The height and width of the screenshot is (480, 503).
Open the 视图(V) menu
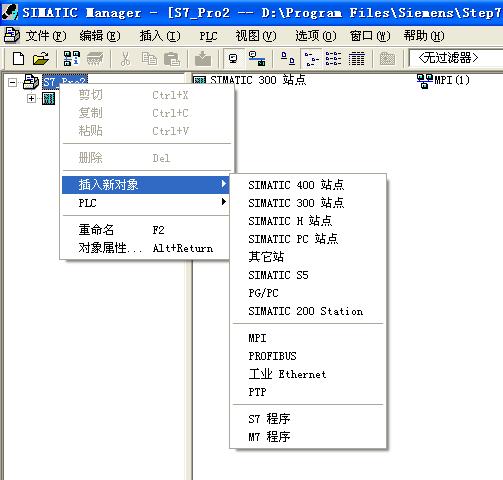(256, 36)
